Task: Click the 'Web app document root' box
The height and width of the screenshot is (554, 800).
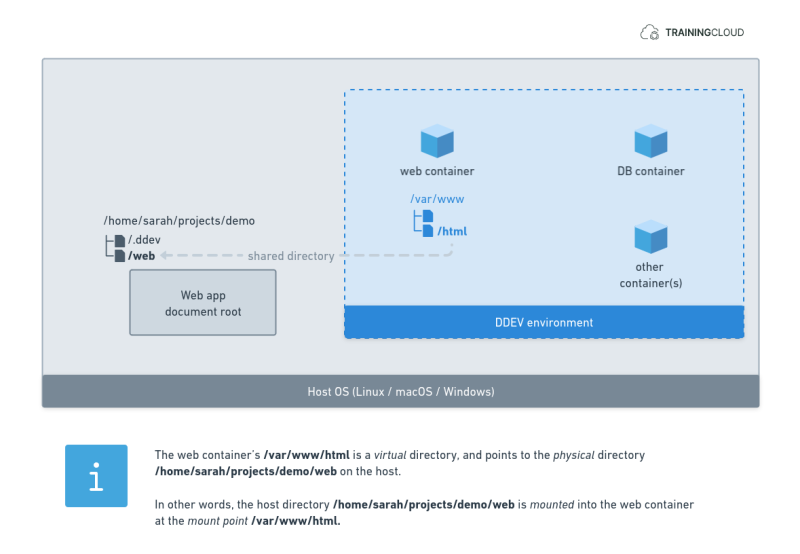Action: [x=203, y=303]
